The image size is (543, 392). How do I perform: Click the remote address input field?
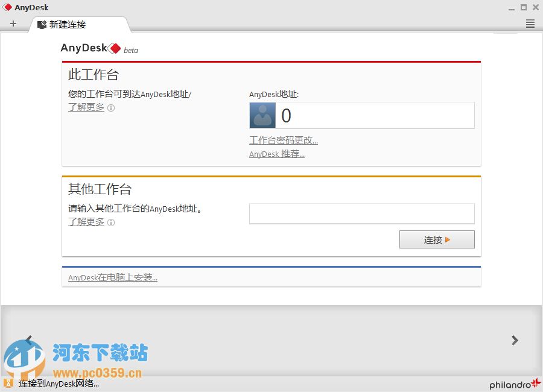coord(362,213)
